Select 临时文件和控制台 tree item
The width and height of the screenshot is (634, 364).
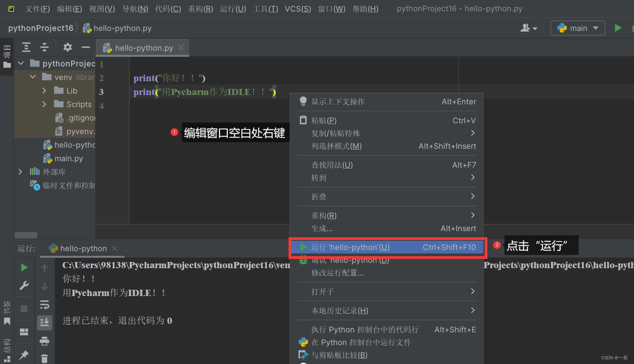click(63, 185)
